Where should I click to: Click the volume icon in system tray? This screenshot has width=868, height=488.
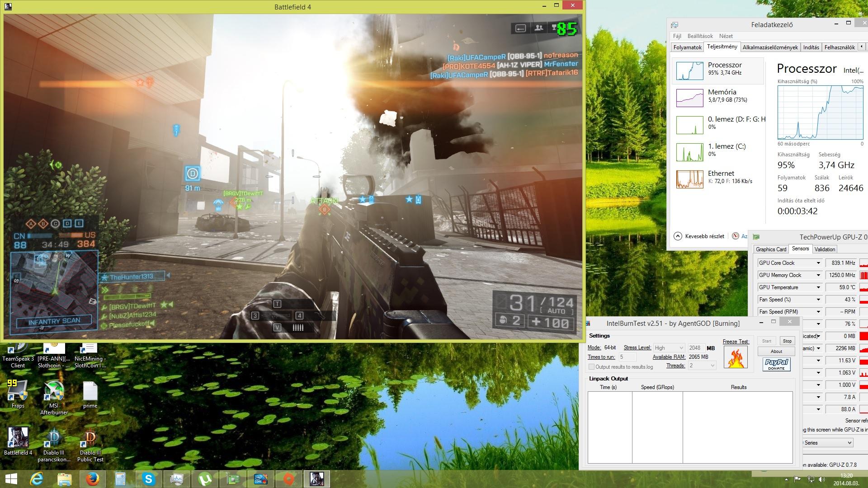pyautogui.click(x=822, y=479)
